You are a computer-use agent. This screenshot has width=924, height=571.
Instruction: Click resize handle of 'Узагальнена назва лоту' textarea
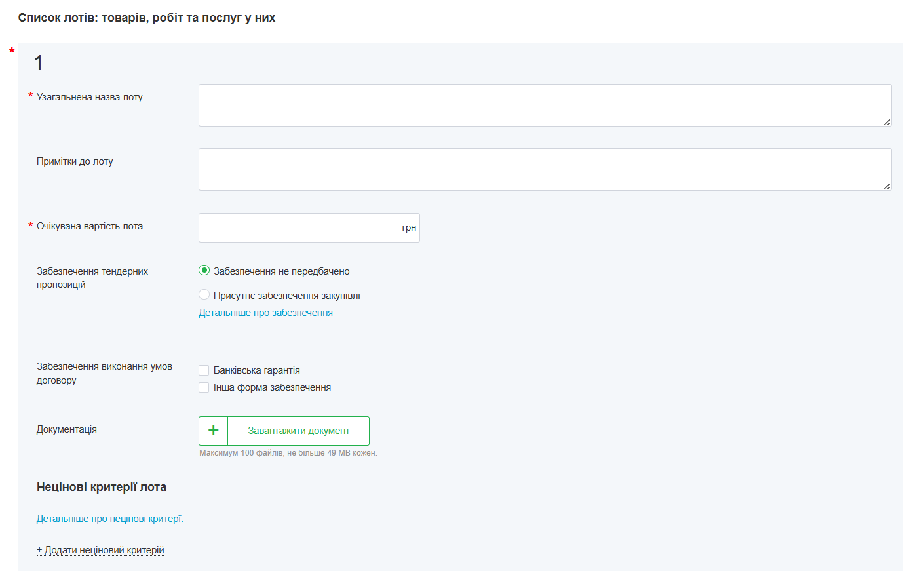point(887,122)
